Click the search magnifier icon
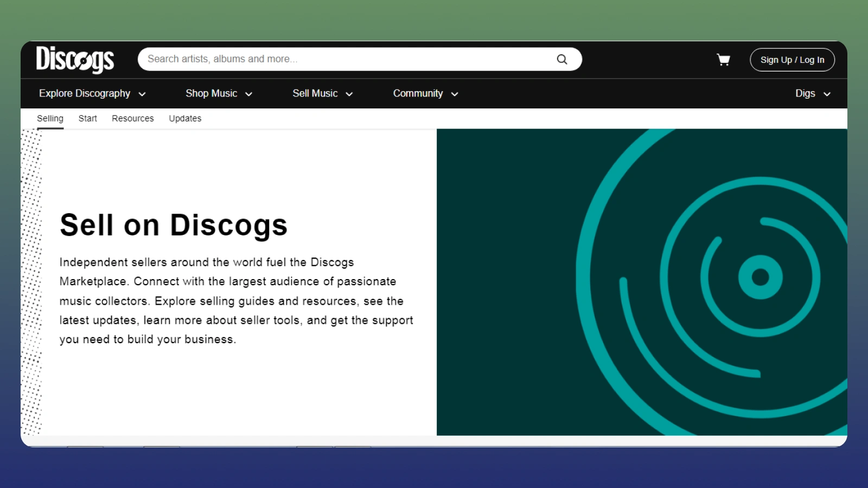The width and height of the screenshot is (868, 488). tap(562, 59)
